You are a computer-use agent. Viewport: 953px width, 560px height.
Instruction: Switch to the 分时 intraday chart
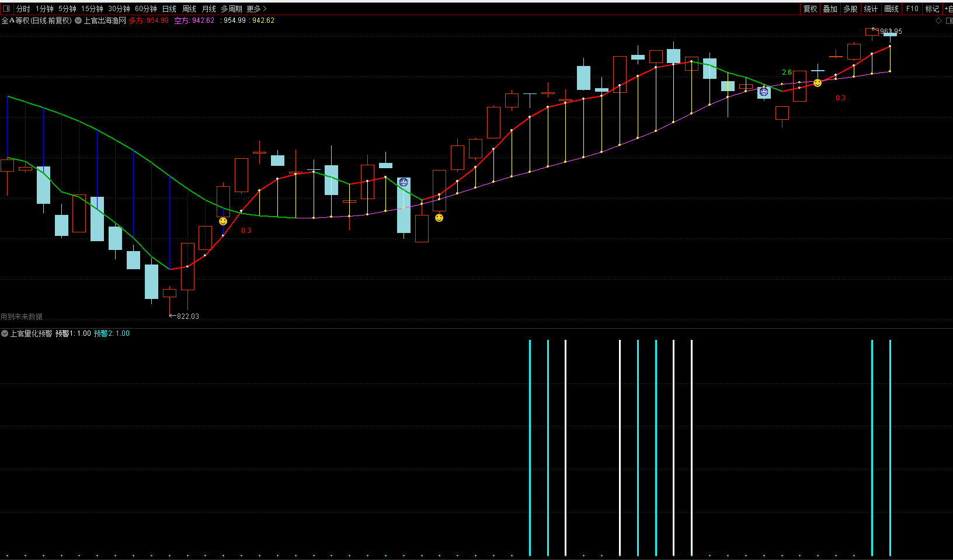tap(23, 9)
